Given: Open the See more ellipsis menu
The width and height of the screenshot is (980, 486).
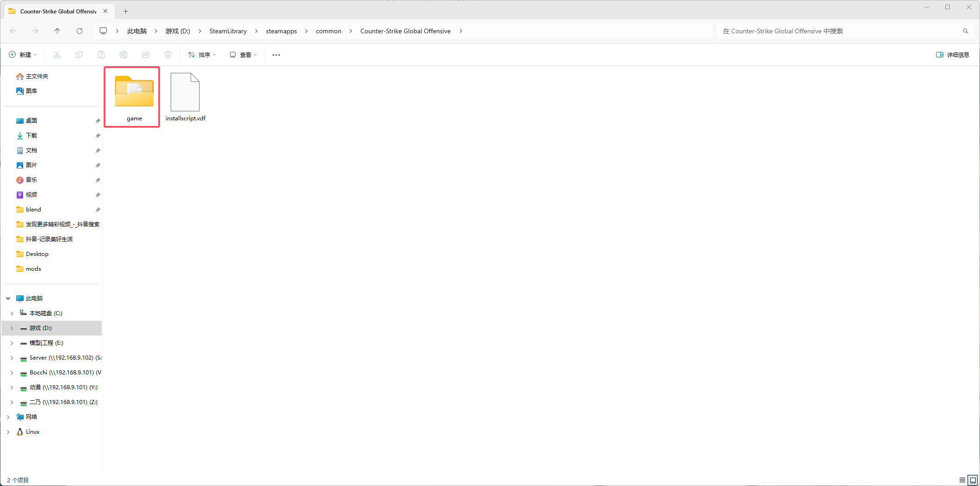Looking at the screenshot, I should point(276,55).
